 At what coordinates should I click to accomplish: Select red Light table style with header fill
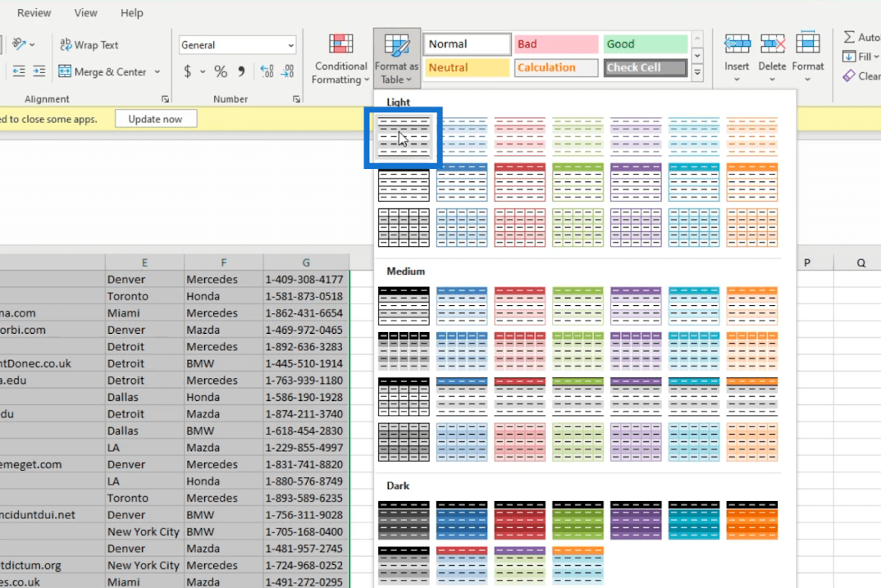[x=520, y=182]
